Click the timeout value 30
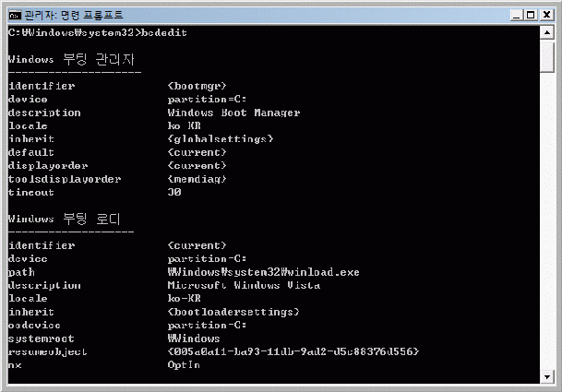 pos(174,192)
